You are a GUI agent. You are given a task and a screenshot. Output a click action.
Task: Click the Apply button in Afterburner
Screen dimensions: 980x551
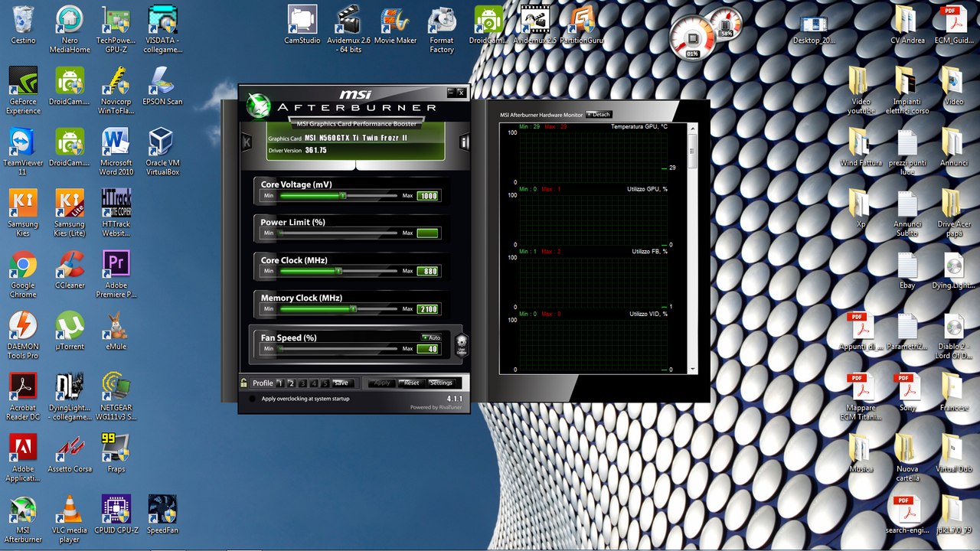point(382,383)
